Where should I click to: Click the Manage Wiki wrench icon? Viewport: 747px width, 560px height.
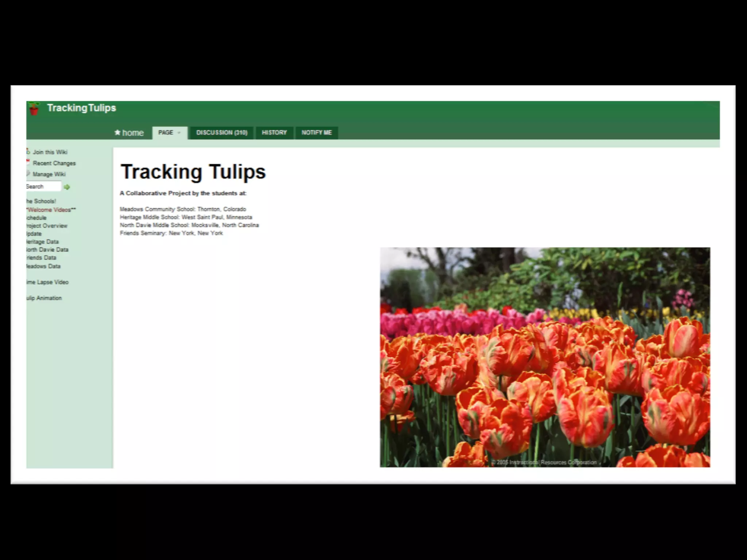coord(28,174)
